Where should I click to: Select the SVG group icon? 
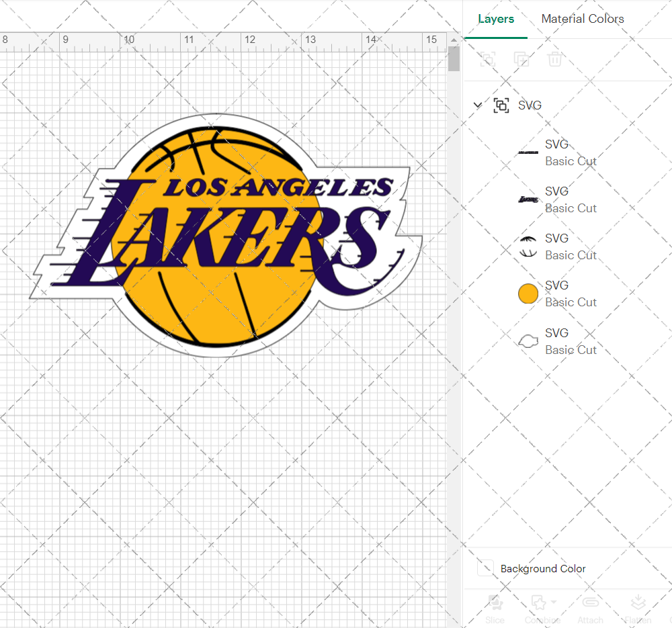point(501,105)
